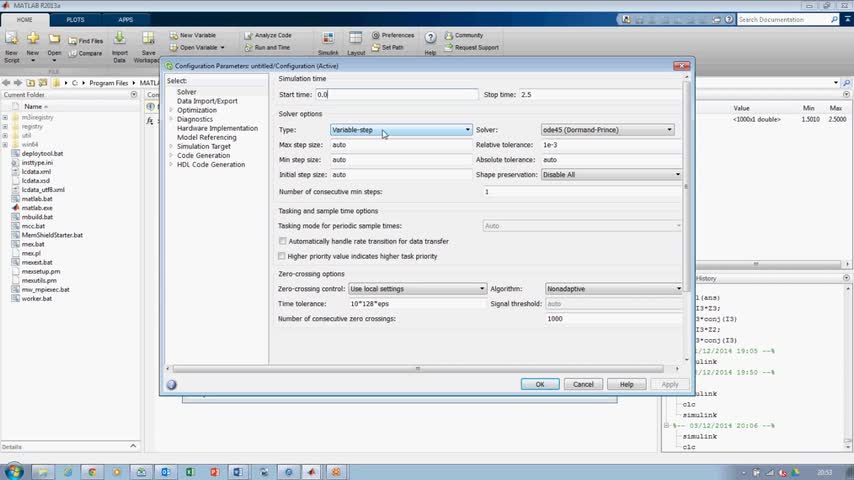The image size is (854, 480).
Task: Switch to the APPS tab
Action: [x=125, y=19]
